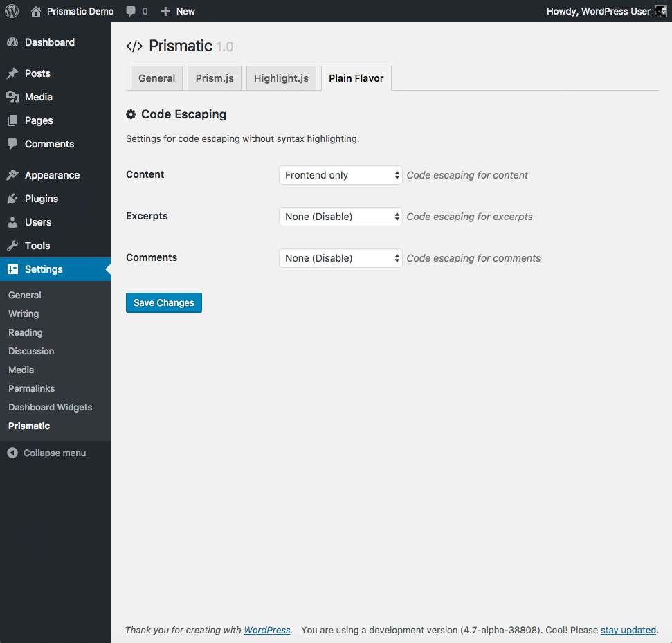
Task: Click the Appearance paintbrush icon
Action: tap(12, 175)
